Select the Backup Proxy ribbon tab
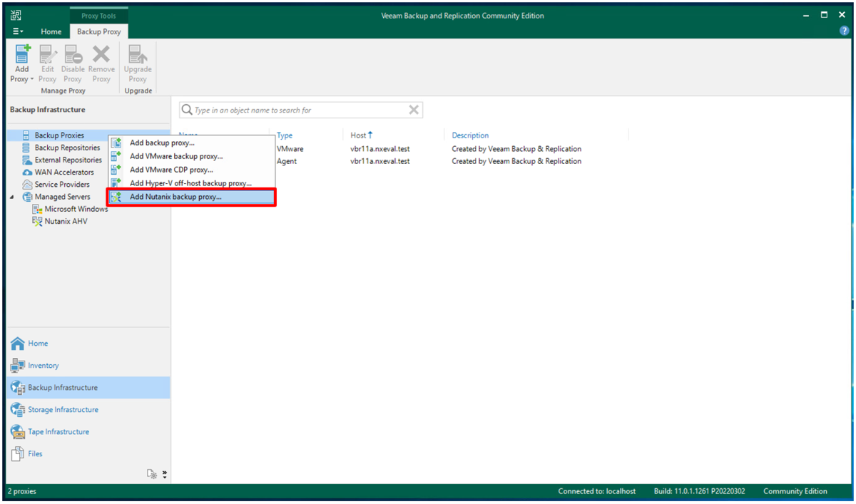856x504 pixels. click(x=99, y=31)
